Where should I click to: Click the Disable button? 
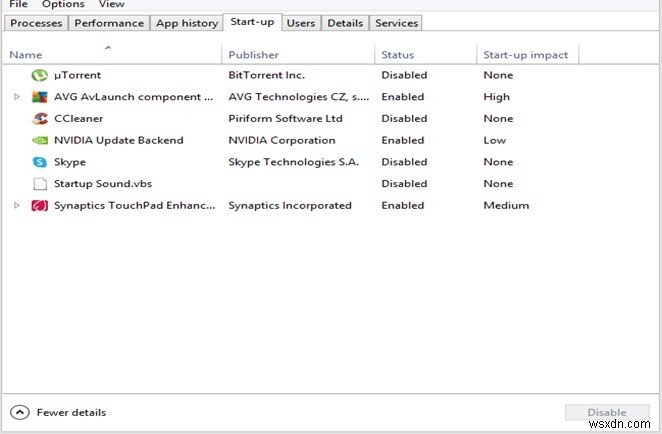coord(607,412)
